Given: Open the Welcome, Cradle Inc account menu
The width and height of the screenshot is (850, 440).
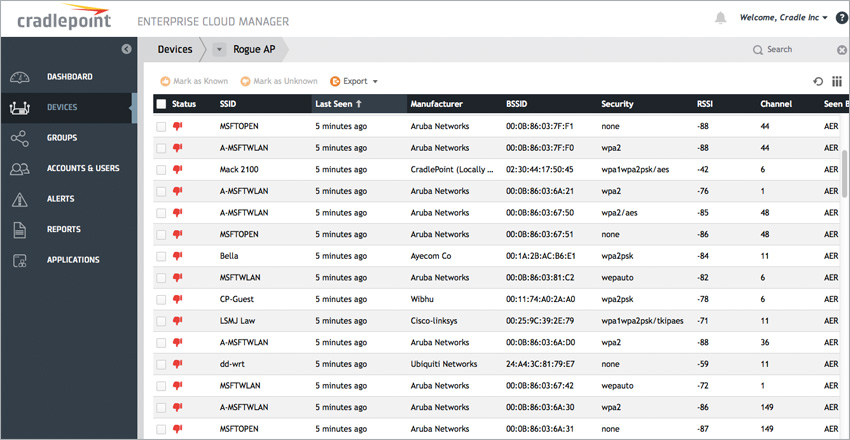Looking at the screenshot, I should pos(783,18).
